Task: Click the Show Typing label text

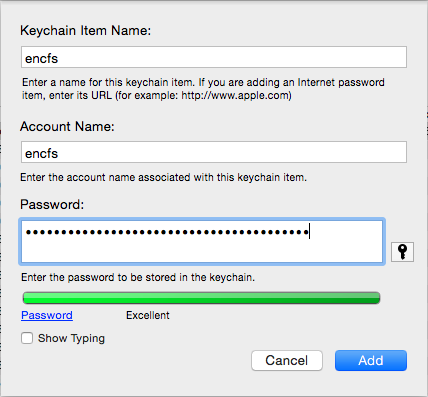Action: point(71,338)
